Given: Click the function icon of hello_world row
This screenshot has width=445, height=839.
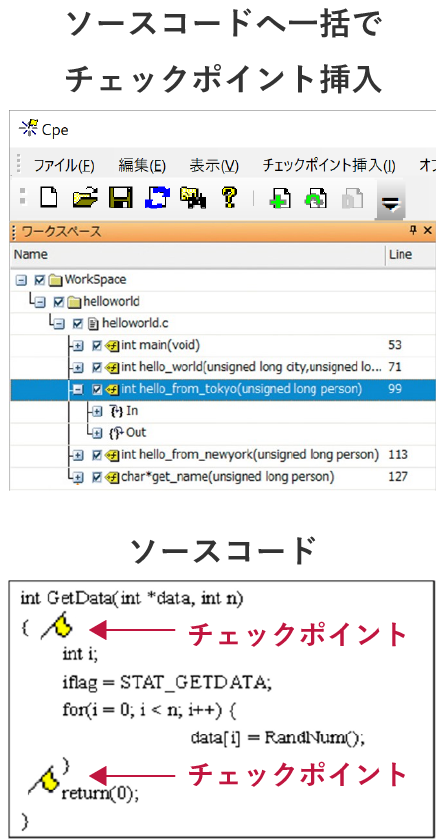Looking at the screenshot, I should point(112,368).
